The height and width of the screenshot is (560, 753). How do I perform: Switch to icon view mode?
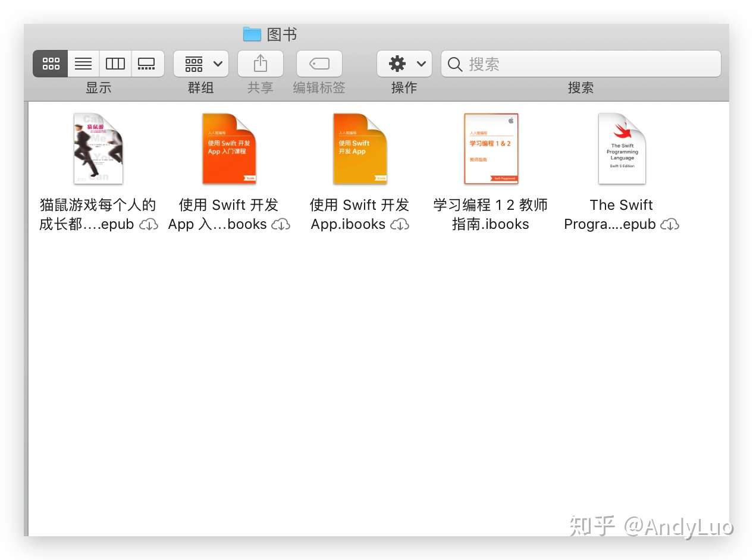[x=51, y=64]
